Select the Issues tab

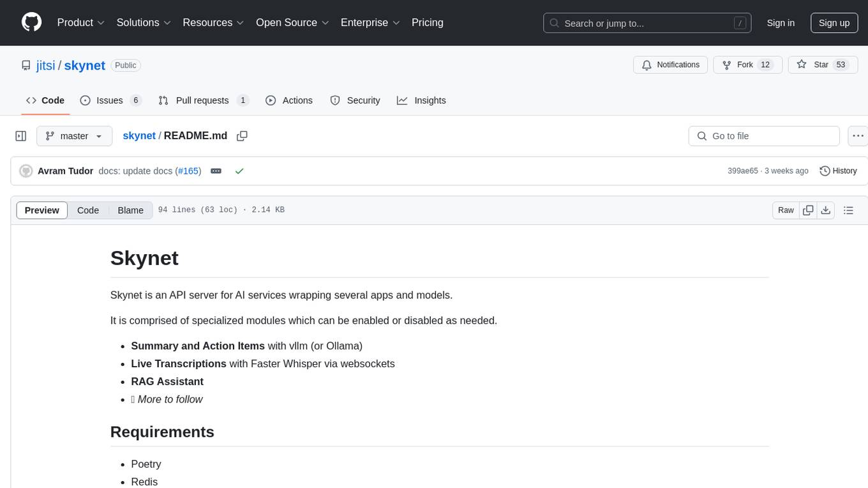(x=110, y=100)
